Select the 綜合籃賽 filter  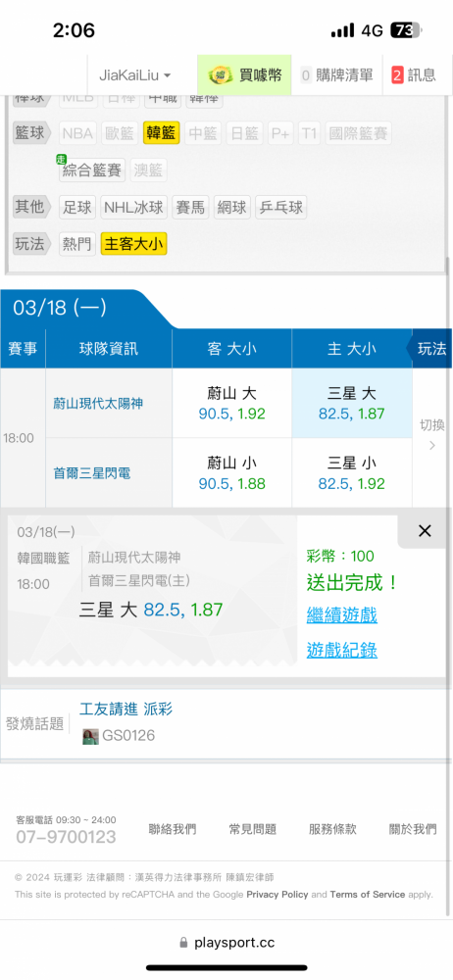[92, 170]
